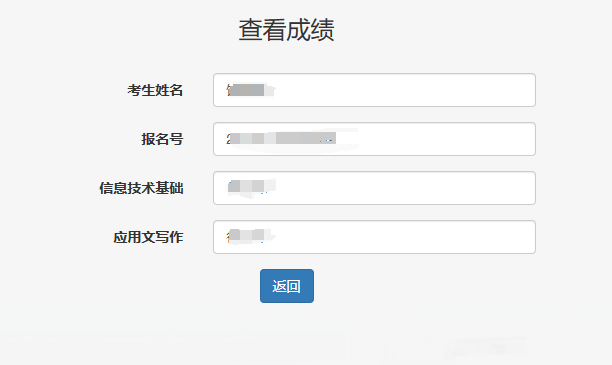This screenshot has height=365, width=612.
Task: Click the 信息技术基础 label
Action: (141, 188)
